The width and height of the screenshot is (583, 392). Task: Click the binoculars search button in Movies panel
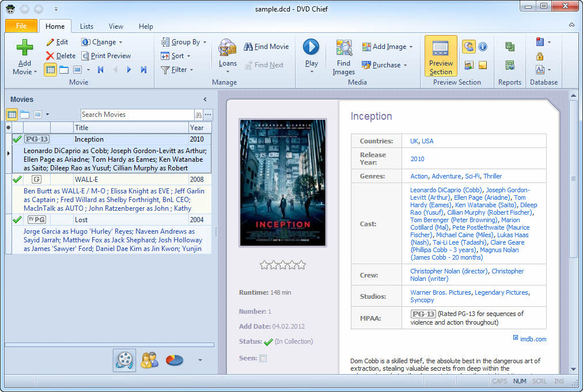pyautogui.click(x=199, y=115)
